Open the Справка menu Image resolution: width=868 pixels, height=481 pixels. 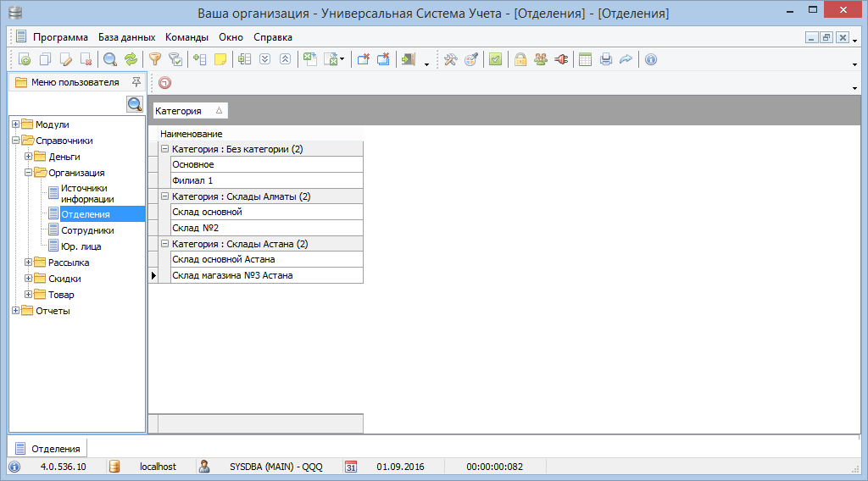pos(272,37)
